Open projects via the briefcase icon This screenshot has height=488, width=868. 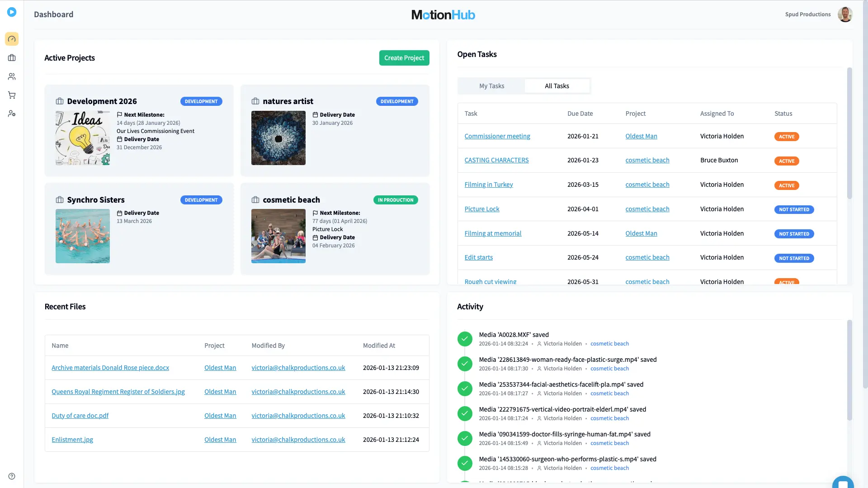pos(12,57)
